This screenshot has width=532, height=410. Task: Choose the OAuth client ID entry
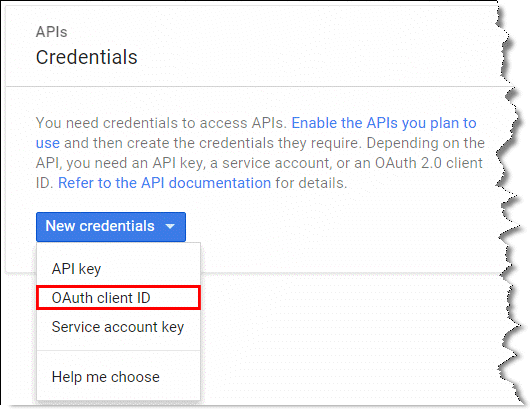[x=101, y=298]
